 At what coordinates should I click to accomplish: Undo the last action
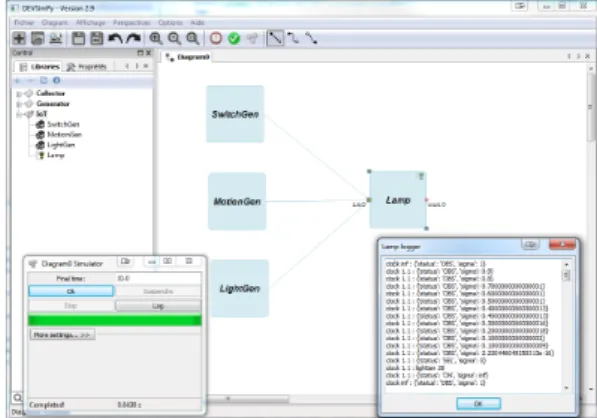[115, 38]
